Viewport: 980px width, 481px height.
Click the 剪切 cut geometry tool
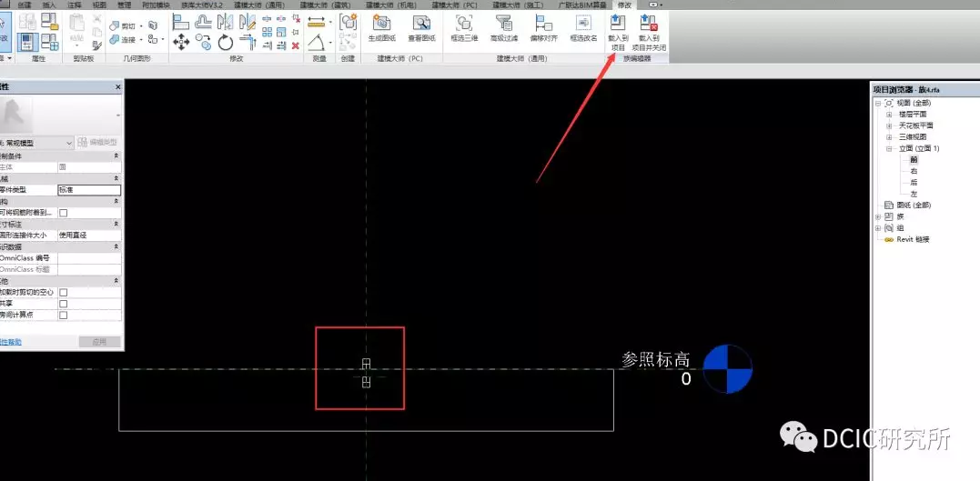coord(122,26)
